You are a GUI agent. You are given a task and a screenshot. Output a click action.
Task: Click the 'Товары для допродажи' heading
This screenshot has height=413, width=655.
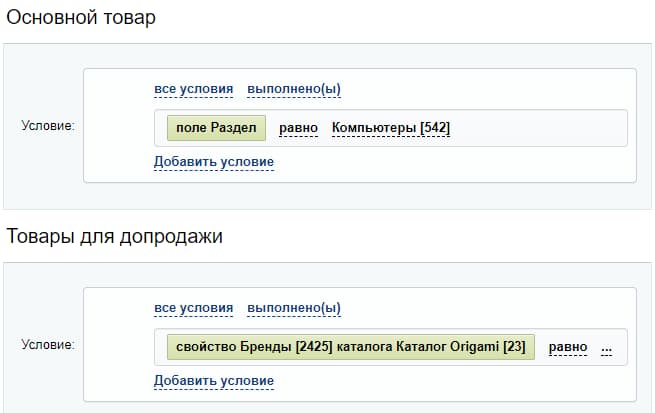click(114, 236)
